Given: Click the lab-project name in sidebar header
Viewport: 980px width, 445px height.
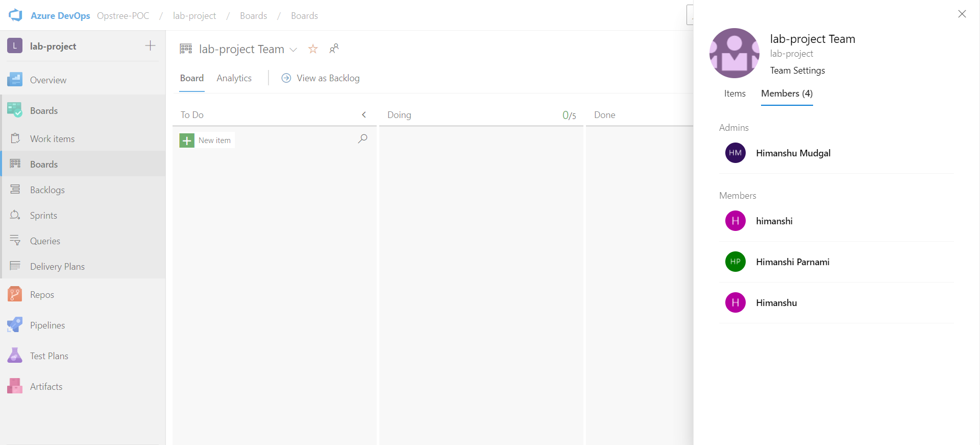Looking at the screenshot, I should (x=53, y=46).
